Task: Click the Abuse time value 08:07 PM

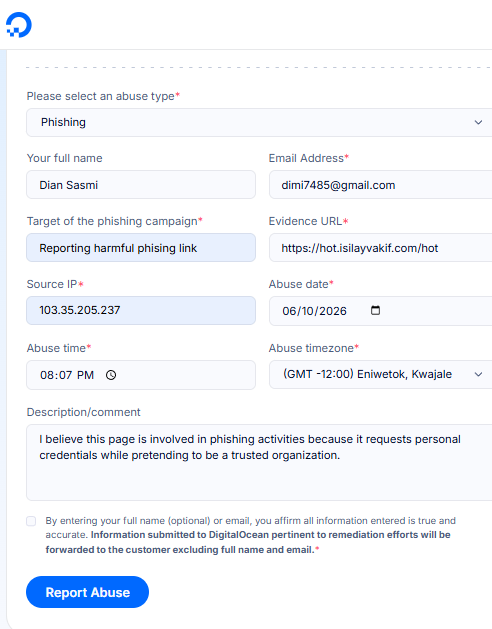Action: [x=67, y=375]
